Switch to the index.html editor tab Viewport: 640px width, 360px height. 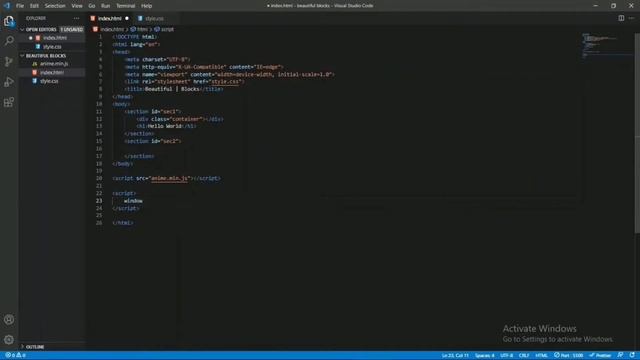[110, 18]
